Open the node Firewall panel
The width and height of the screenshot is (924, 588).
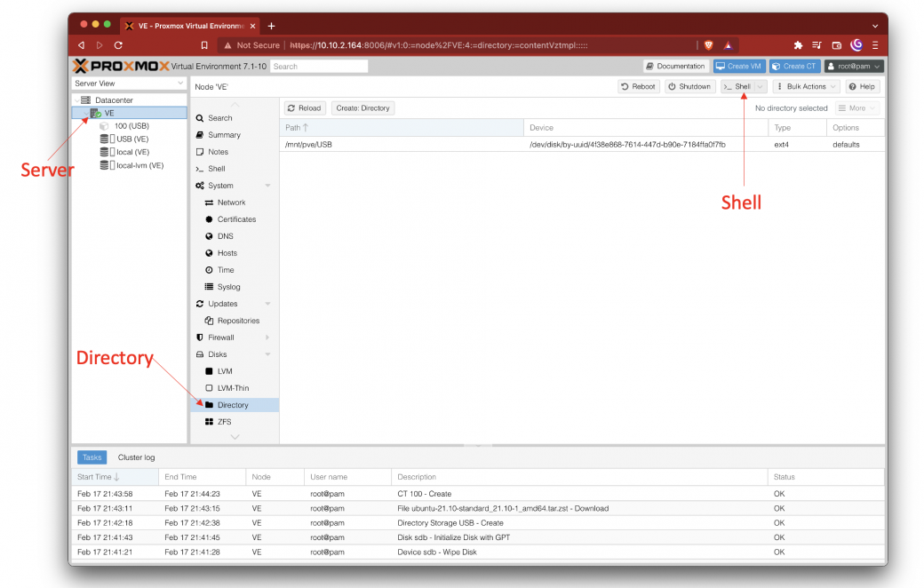[x=220, y=337]
